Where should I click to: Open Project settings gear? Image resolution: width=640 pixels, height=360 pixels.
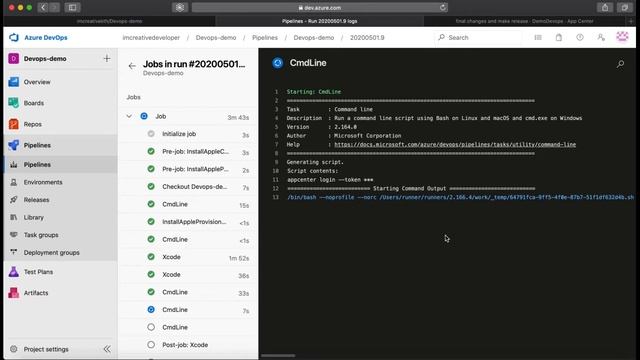click(13, 349)
